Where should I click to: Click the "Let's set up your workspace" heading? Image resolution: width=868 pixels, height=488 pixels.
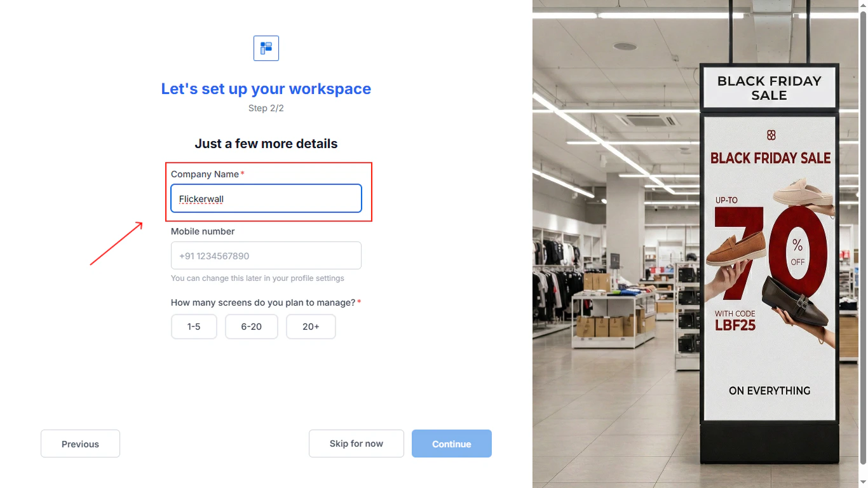[266, 89]
